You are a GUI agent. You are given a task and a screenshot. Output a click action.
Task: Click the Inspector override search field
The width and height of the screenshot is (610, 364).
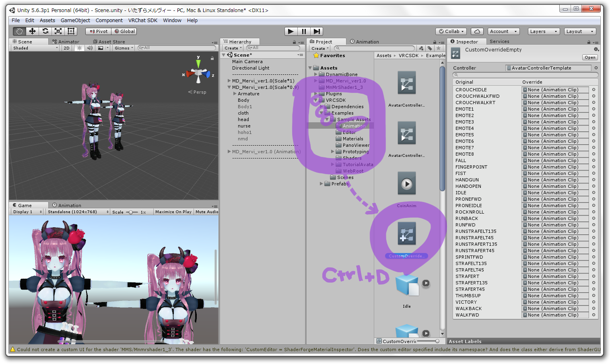click(526, 75)
